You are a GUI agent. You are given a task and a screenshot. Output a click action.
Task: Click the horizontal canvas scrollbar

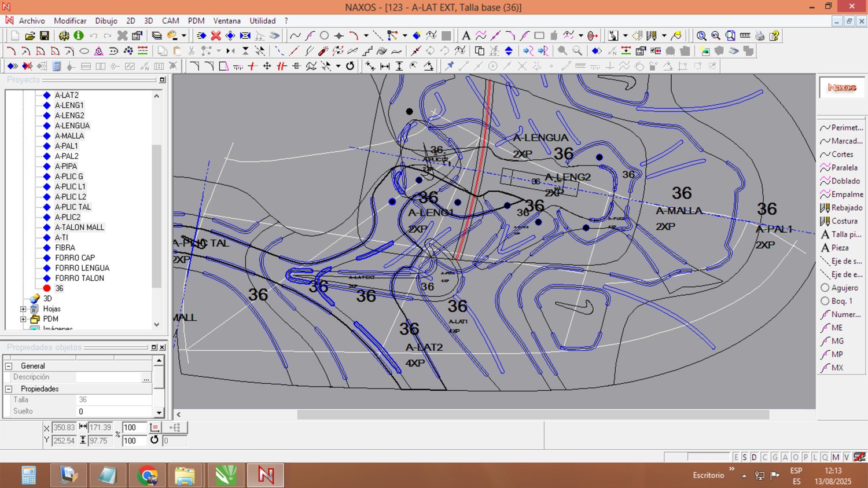click(532, 414)
